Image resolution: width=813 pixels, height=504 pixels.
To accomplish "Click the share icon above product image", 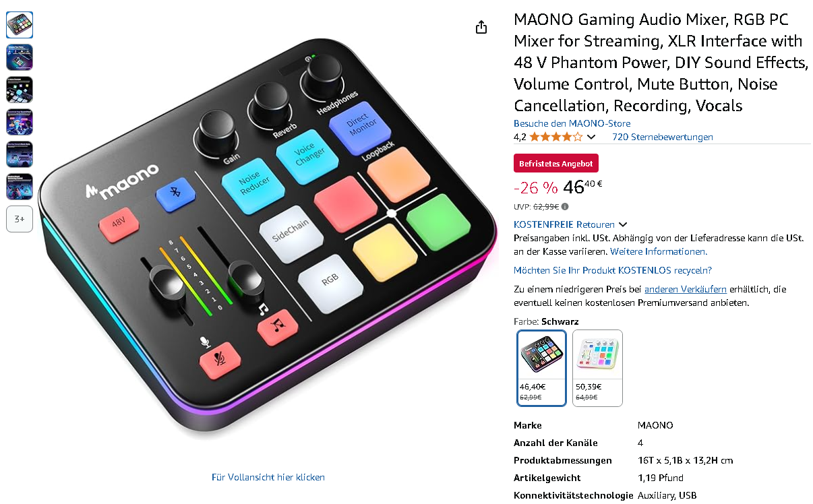I will coord(481,27).
